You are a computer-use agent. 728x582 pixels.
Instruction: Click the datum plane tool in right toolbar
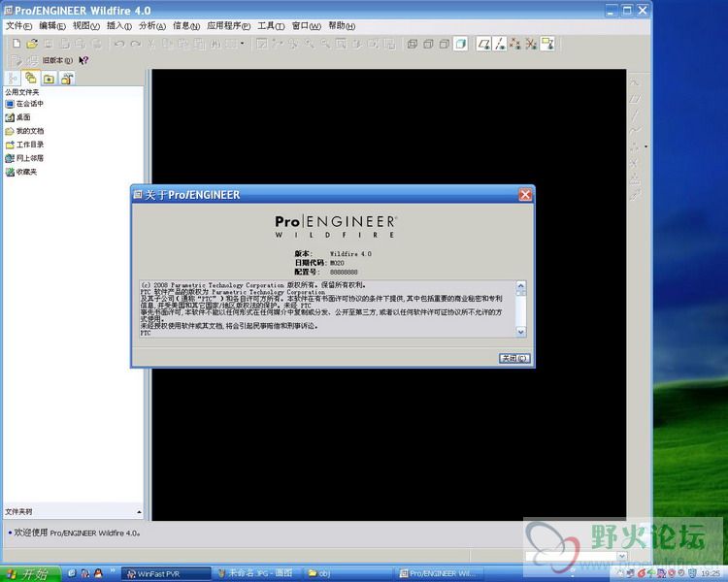(635, 99)
